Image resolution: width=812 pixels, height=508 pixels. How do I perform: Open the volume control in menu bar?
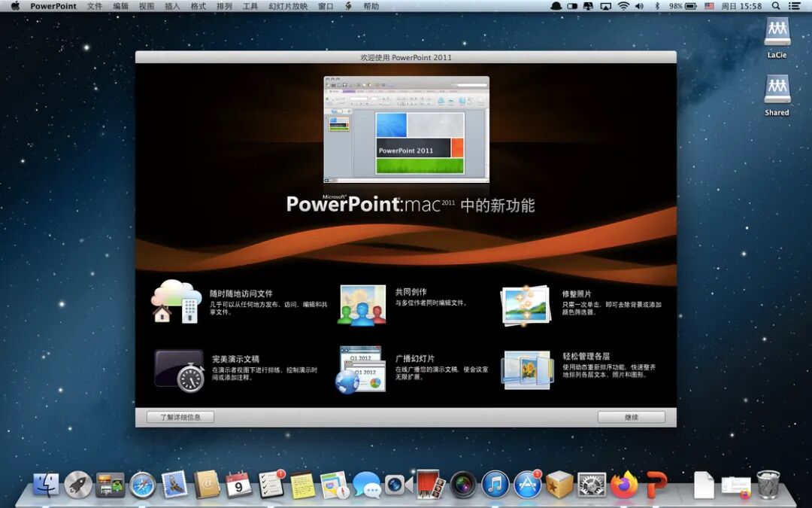click(x=640, y=6)
